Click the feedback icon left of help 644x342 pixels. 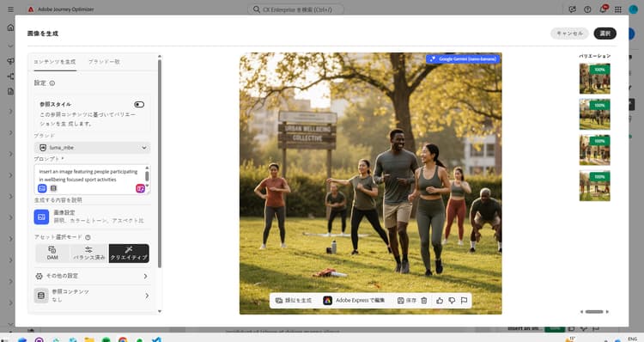click(572, 9)
